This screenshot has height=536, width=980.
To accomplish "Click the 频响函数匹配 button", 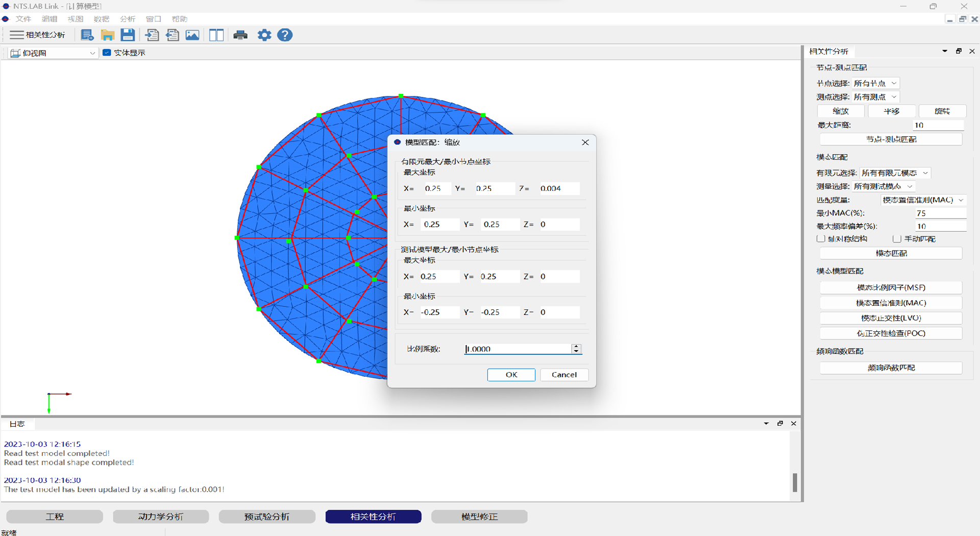I will (x=891, y=368).
